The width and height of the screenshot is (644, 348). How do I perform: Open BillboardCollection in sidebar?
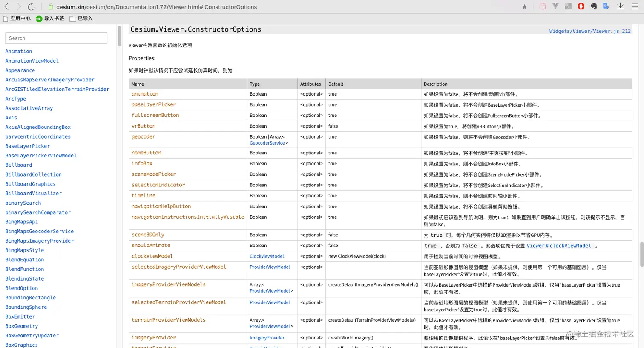pyautogui.click(x=34, y=174)
